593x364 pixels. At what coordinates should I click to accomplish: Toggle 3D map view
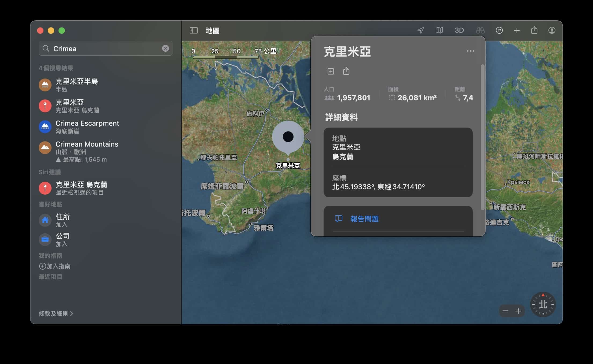point(459,31)
